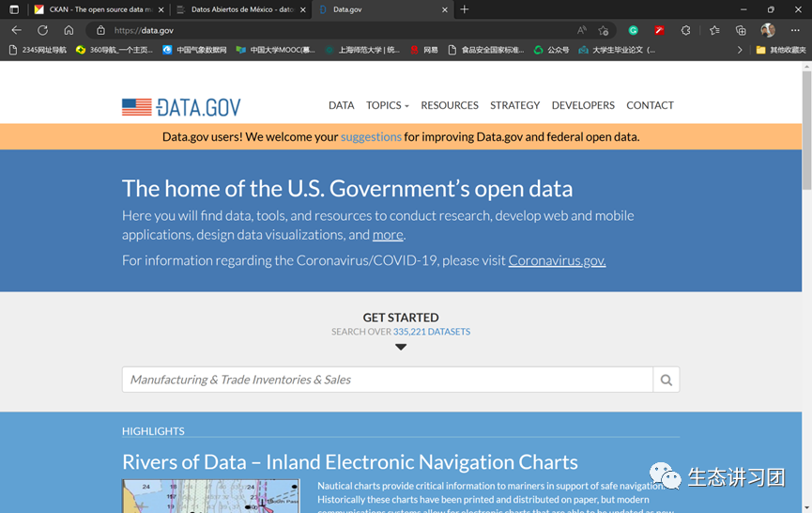Screen dimensions: 812x513
Task: Open the red PDF extension icon
Action: pos(659,31)
